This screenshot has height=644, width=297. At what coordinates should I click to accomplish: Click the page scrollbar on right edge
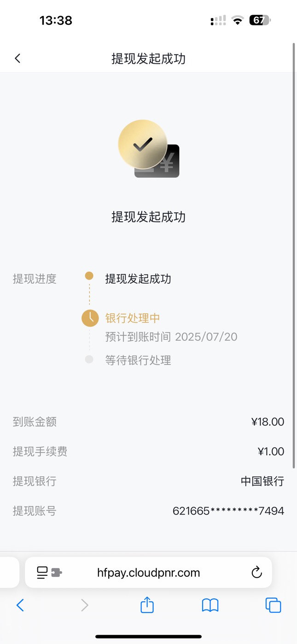pos(294,256)
